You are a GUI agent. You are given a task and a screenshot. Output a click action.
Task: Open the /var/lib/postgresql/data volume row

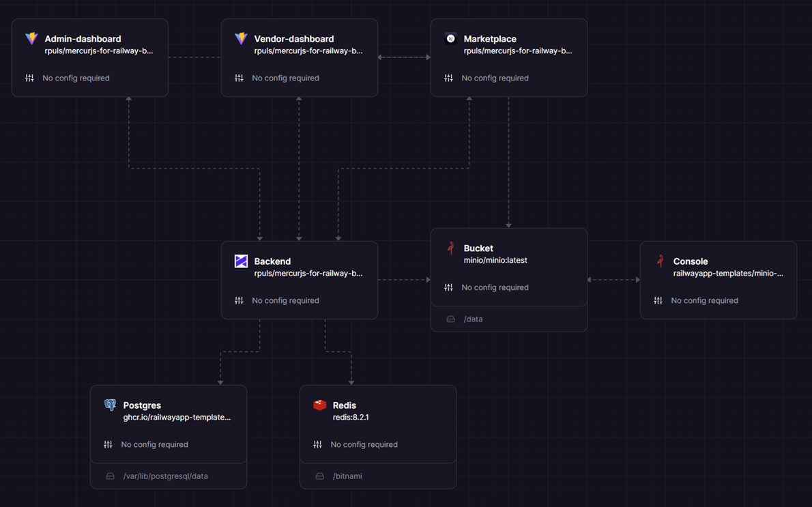click(x=165, y=476)
